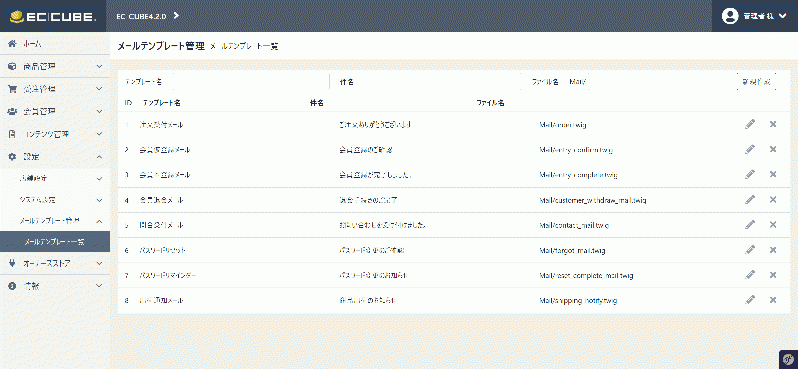Edit the Mail/shipping_notify.twig template row

click(x=750, y=300)
